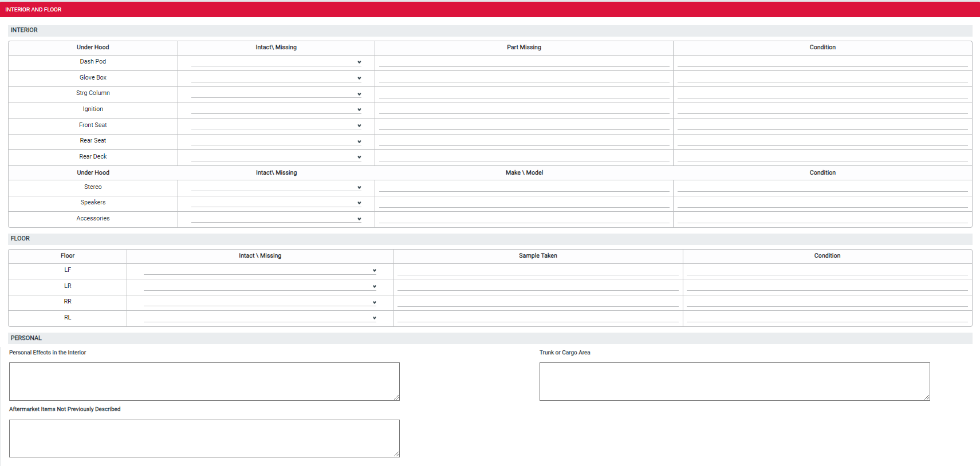
Task: Click the Make \ Model column header
Action: click(x=524, y=173)
